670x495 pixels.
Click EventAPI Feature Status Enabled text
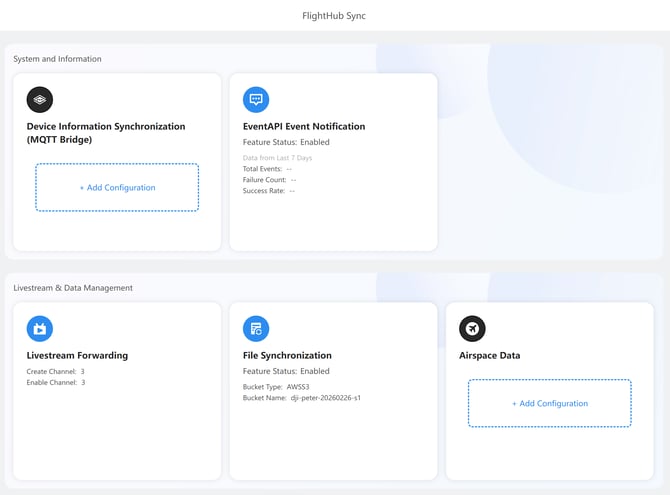(286, 142)
